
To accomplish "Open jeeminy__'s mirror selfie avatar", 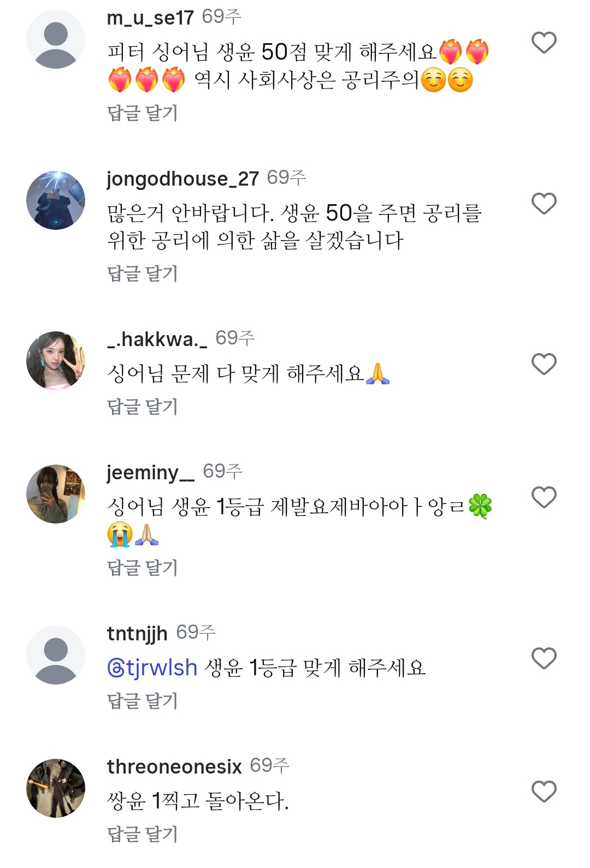I will [x=56, y=494].
